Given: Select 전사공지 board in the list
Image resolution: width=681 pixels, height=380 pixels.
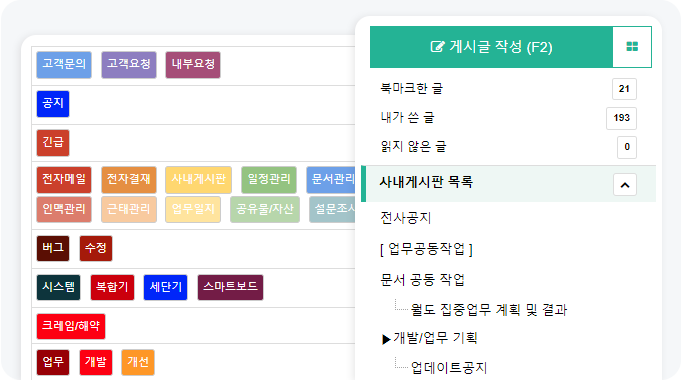Looking at the screenshot, I should 406,218.
